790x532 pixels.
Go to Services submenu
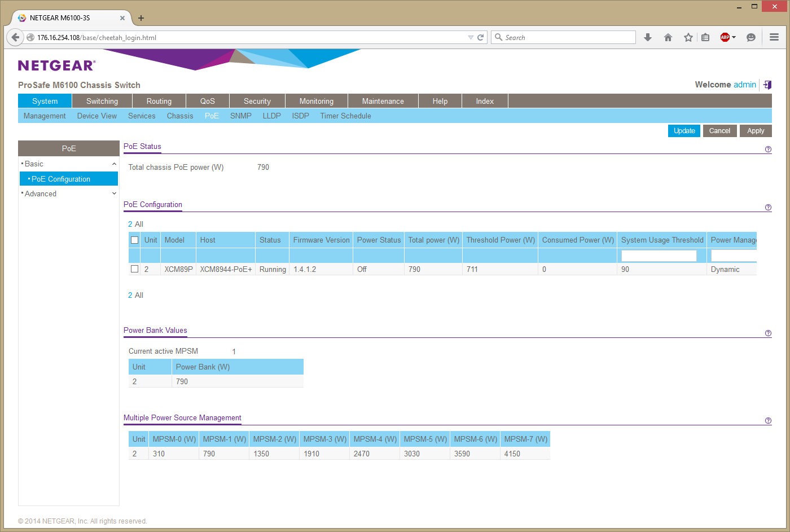tap(142, 116)
